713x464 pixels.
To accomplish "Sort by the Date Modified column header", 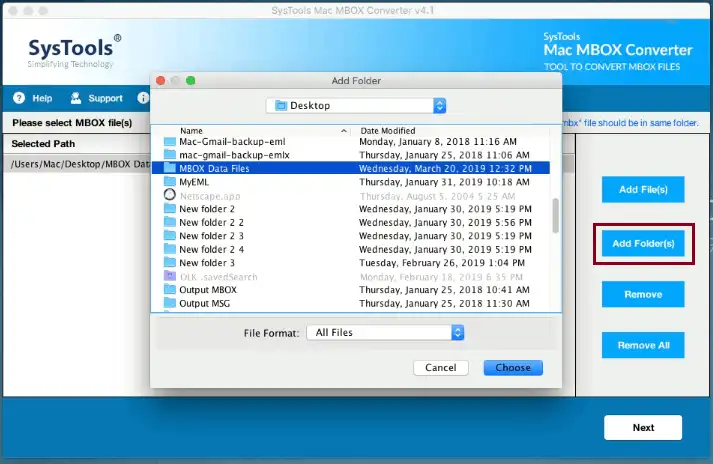I will (388, 131).
